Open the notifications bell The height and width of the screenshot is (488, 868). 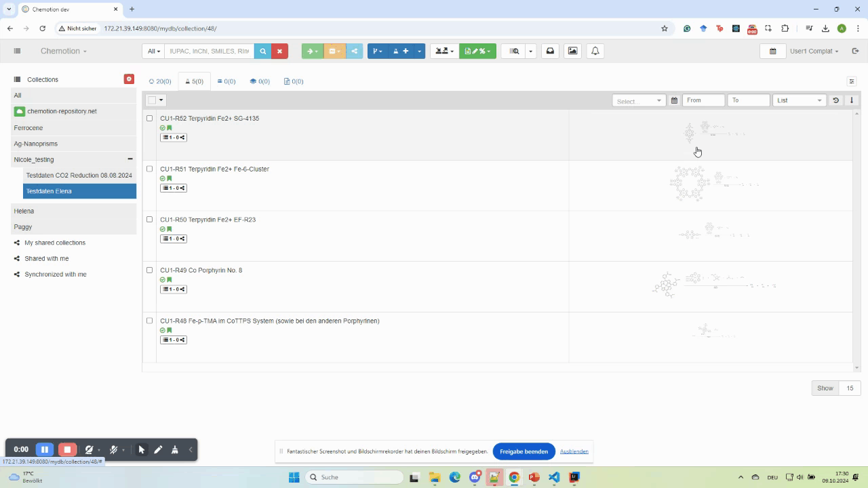[595, 51]
